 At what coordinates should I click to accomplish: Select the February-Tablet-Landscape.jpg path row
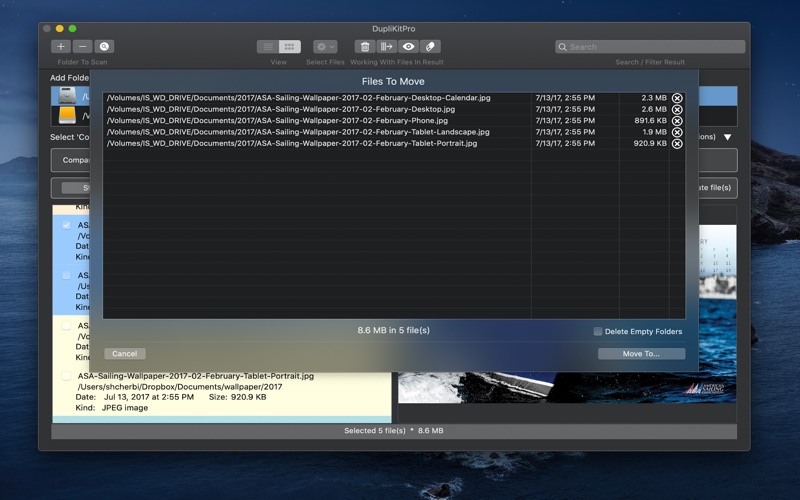coord(298,132)
